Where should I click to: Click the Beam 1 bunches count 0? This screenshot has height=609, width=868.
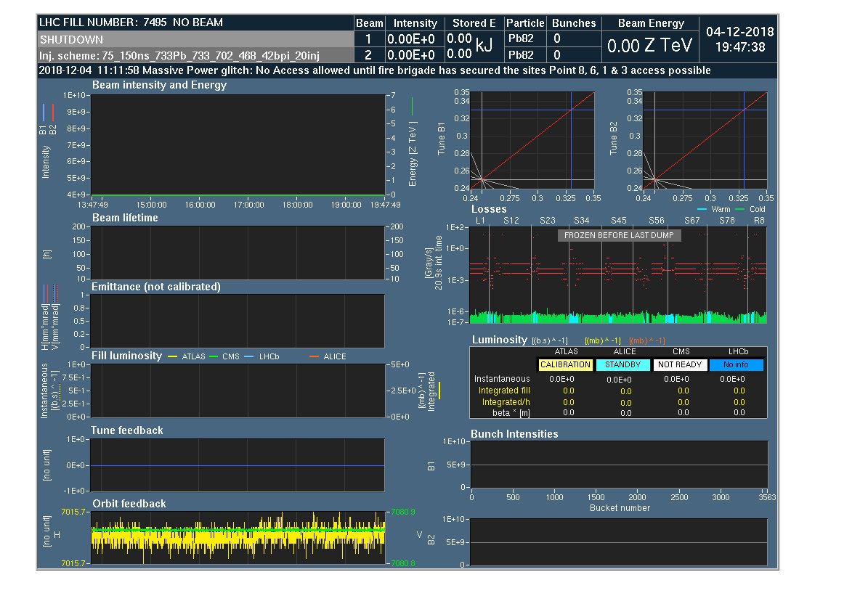coord(557,38)
